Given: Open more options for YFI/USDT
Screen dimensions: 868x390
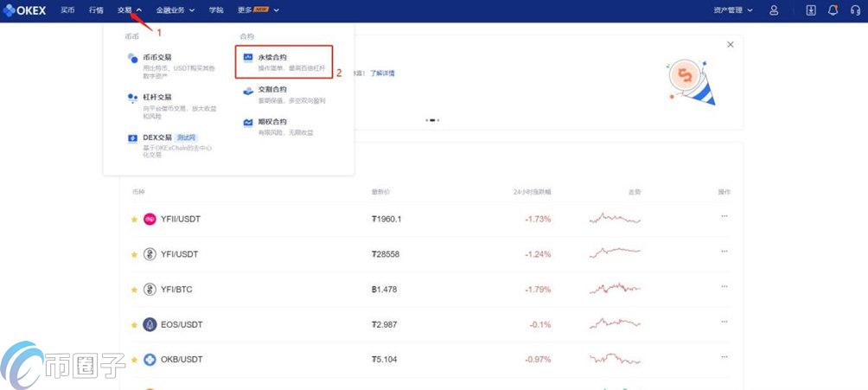Looking at the screenshot, I should 724,251.
